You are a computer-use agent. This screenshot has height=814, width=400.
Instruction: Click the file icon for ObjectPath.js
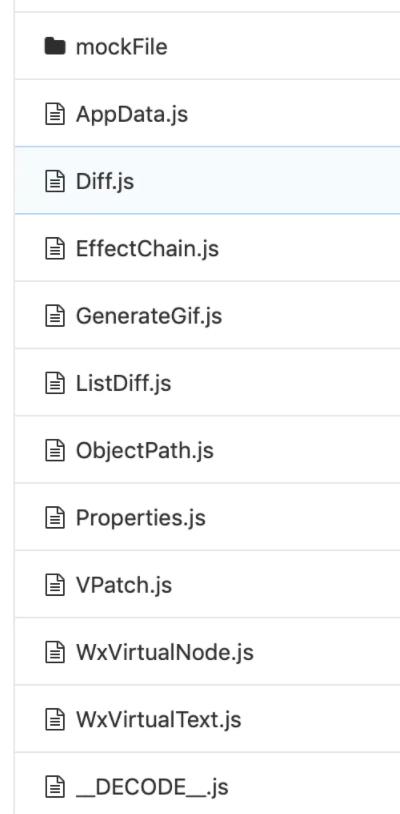tap(55, 451)
